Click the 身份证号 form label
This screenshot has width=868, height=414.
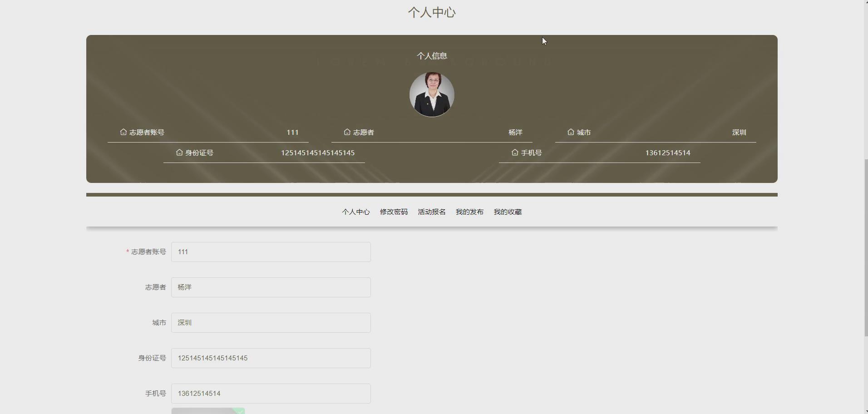[x=152, y=358]
